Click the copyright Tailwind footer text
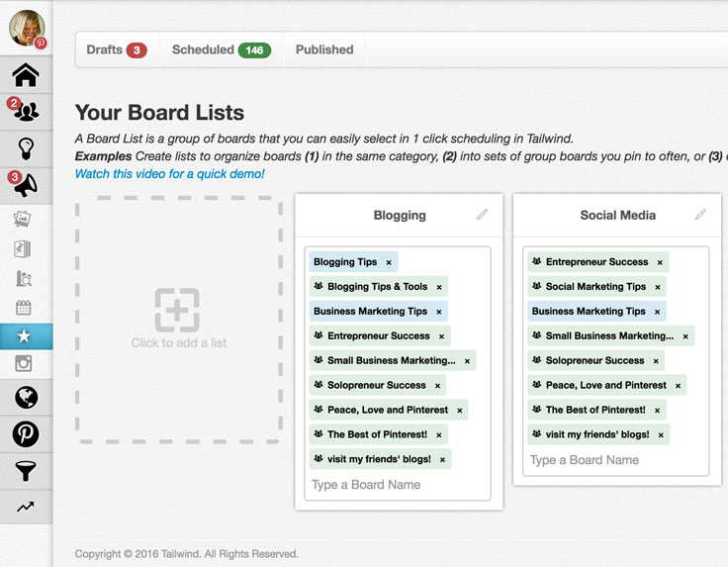The image size is (728, 567). 187,553
